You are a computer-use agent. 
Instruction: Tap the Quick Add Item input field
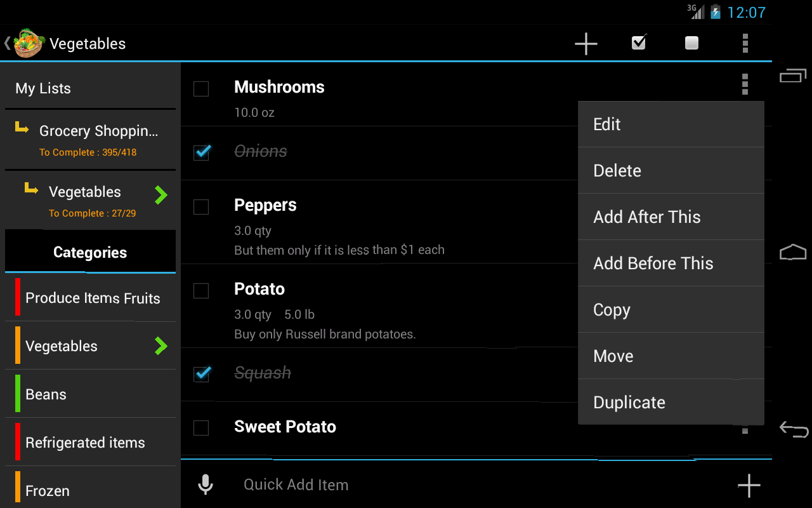point(381,485)
